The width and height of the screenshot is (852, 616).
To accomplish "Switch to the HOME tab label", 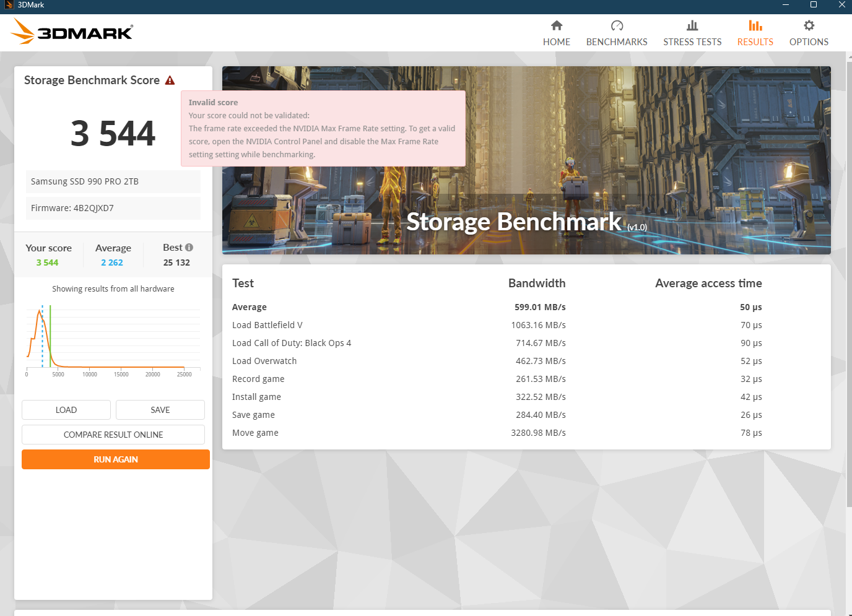I will coord(556,42).
